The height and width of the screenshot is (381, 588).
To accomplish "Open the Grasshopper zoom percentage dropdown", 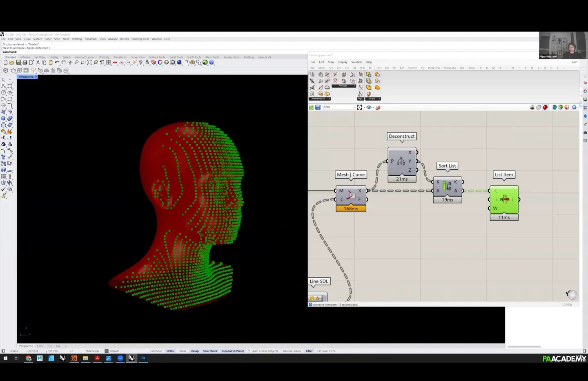I will click(354, 108).
